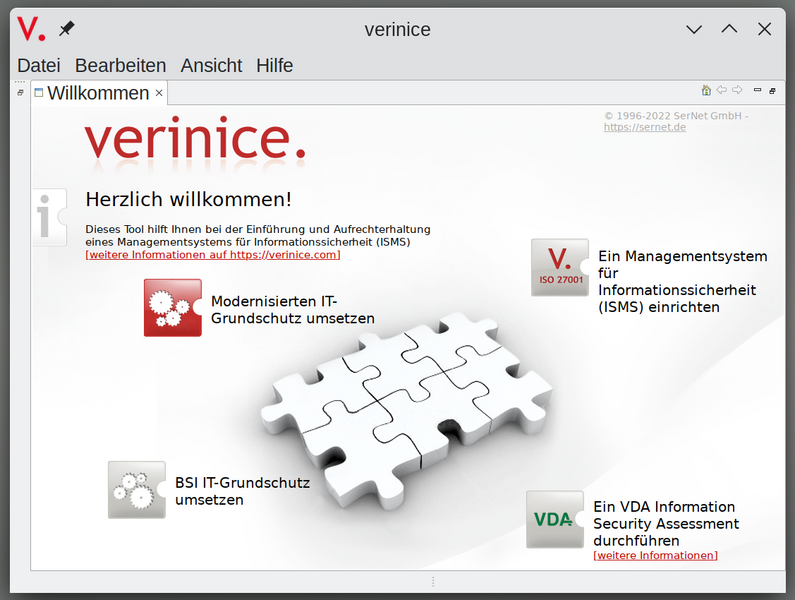Close the Willkommen tab
Image resolution: width=795 pixels, height=600 pixels.
click(x=159, y=93)
